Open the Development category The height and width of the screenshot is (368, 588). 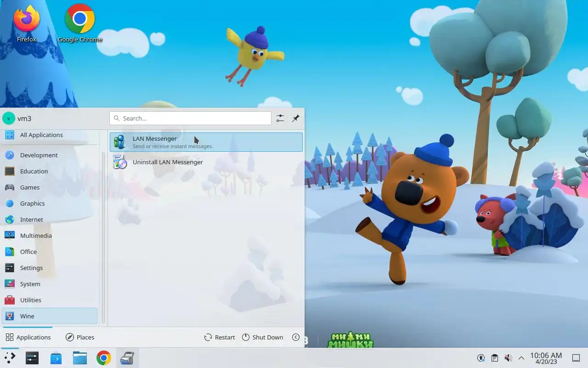50,155
